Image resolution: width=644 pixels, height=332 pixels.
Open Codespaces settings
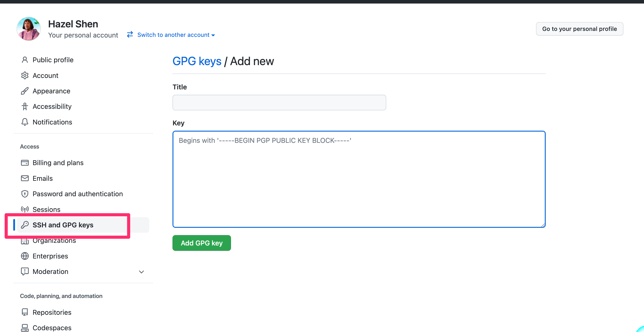tap(83, 328)
